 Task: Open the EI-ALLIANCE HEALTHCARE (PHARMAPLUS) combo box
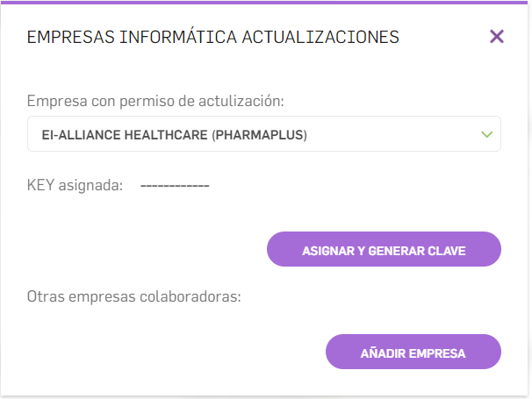tap(263, 134)
